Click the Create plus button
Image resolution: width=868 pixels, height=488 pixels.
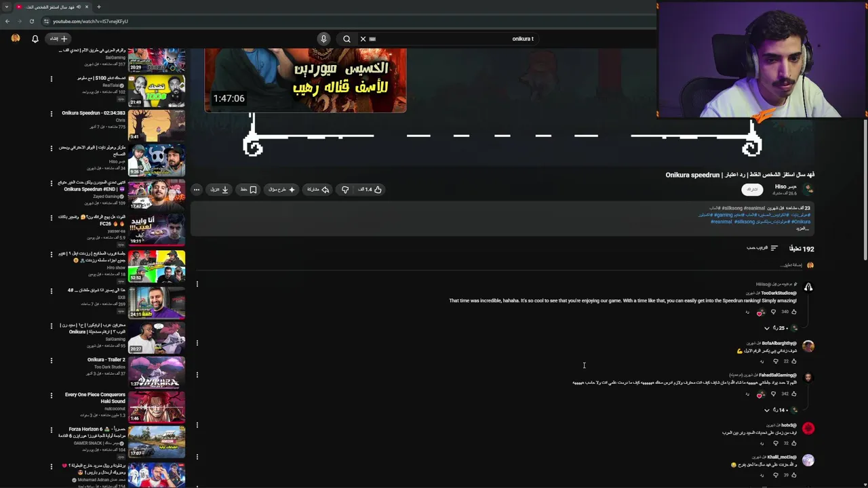pyautogui.click(x=59, y=39)
